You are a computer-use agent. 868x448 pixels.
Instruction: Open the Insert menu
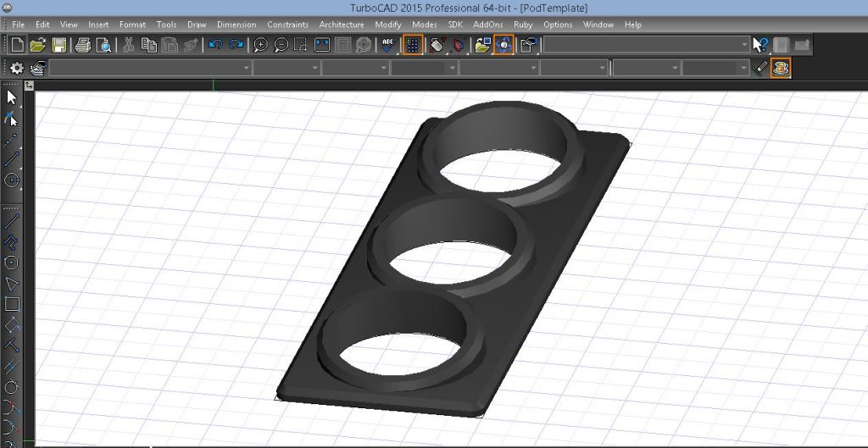[x=98, y=25]
